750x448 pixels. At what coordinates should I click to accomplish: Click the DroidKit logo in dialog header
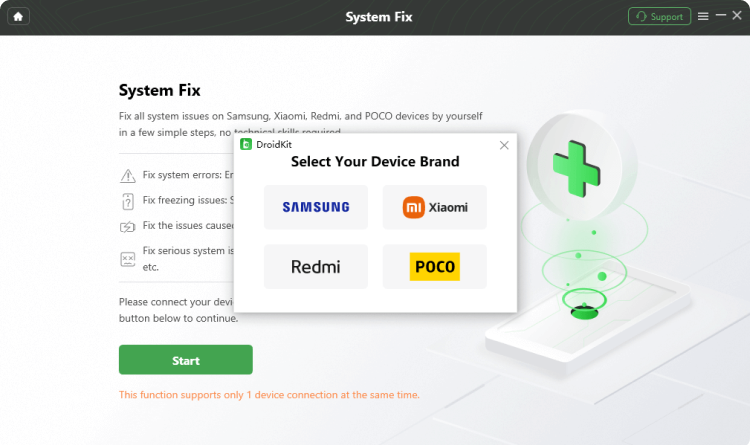(x=246, y=144)
